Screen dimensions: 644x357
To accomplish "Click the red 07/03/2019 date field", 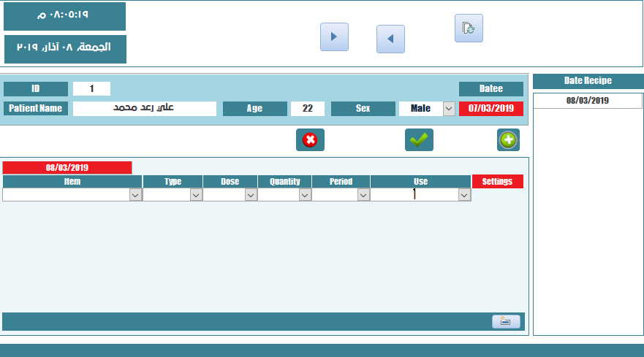I will point(491,109).
